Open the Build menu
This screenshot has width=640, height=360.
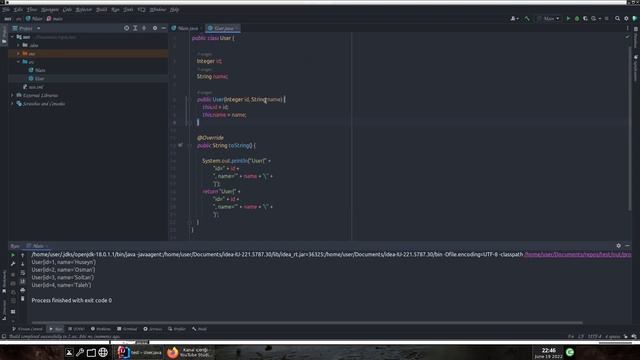pos(101,9)
